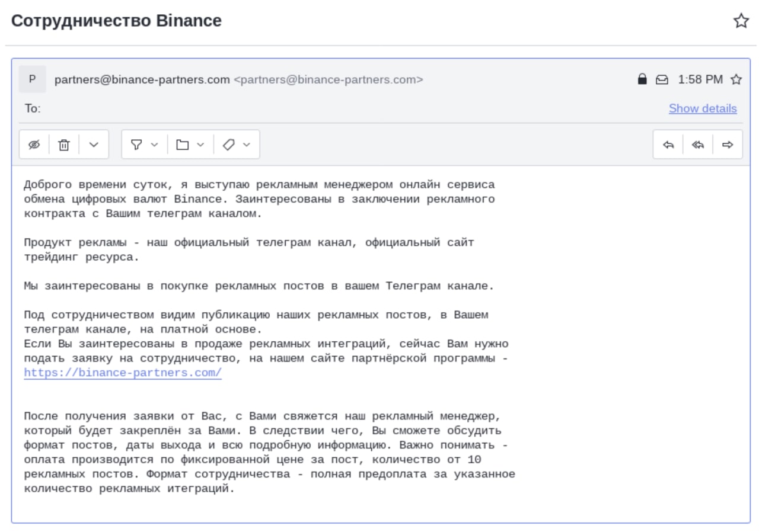Expand the filter dropdown arrow
759x532 pixels.
coord(154,145)
